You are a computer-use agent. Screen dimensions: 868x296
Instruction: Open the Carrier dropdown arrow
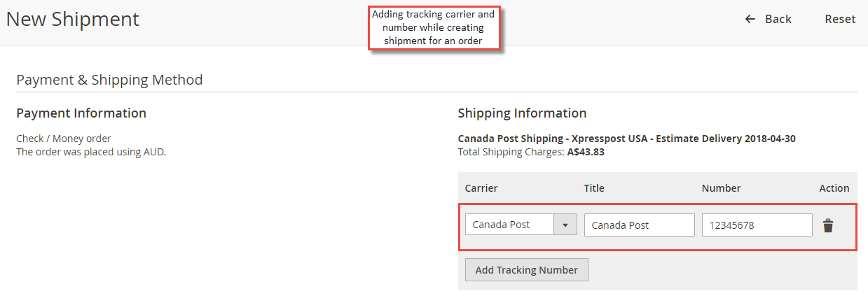565,225
